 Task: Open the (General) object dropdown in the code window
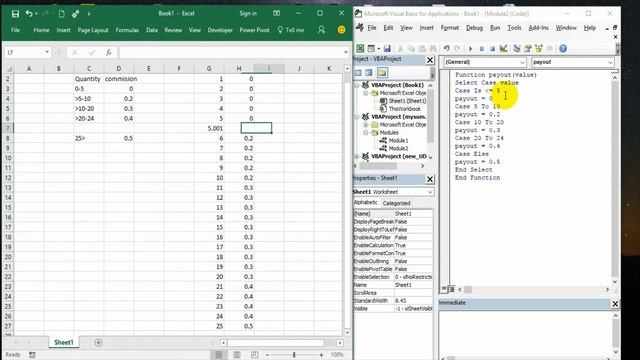[x=522, y=62]
